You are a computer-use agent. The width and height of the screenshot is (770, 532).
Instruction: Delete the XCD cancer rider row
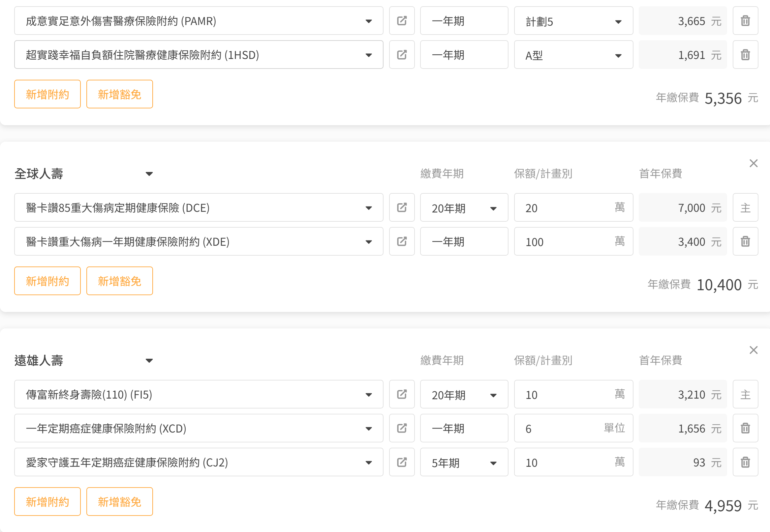[x=745, y=428]
